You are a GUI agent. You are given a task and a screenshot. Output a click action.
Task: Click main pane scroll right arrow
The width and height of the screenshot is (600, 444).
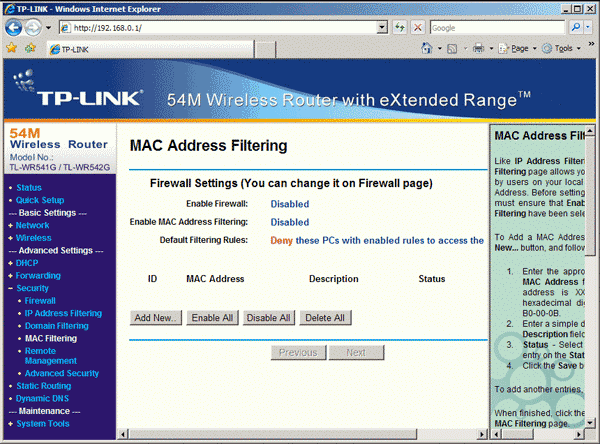[x=482, y=434]
